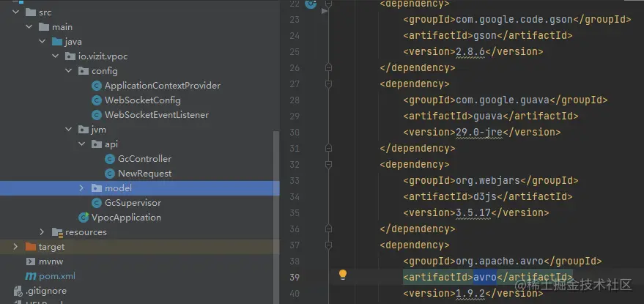Click fold end marker on line 31
Image resolution: width=644 pixels, height=304 pixels.
tap(327, 148)
